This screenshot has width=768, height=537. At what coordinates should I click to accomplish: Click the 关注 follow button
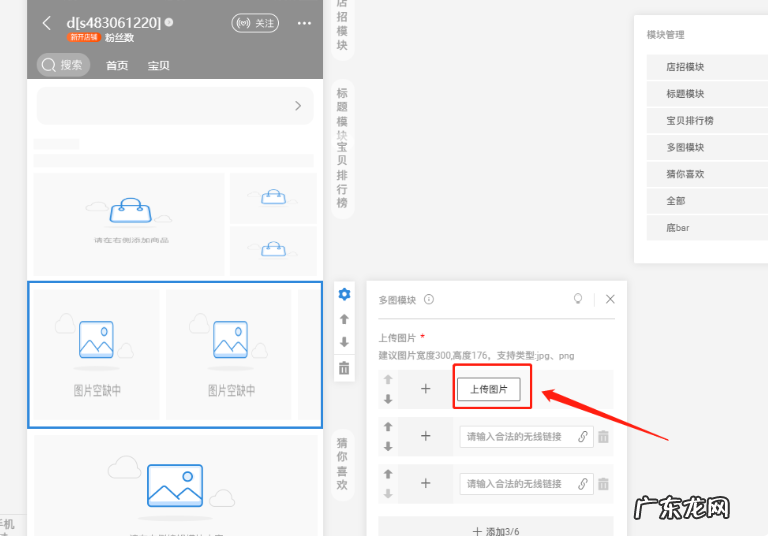(x=255, y=23)
